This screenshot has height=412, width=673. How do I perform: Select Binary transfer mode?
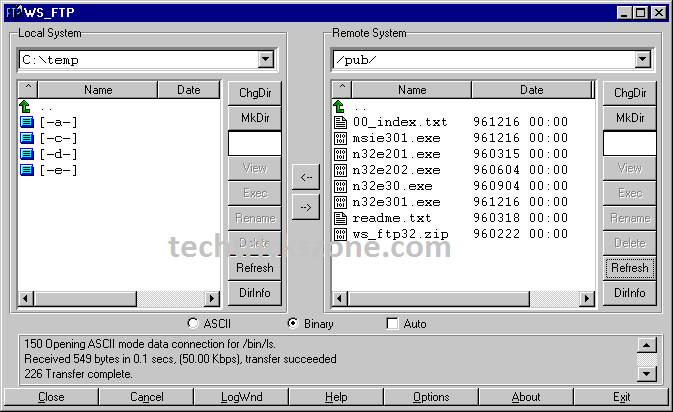(292, 324)
